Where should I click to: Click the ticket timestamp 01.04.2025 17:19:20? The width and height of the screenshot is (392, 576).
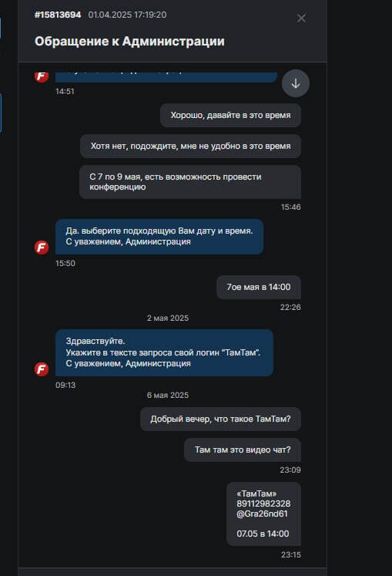click(127, 15)
